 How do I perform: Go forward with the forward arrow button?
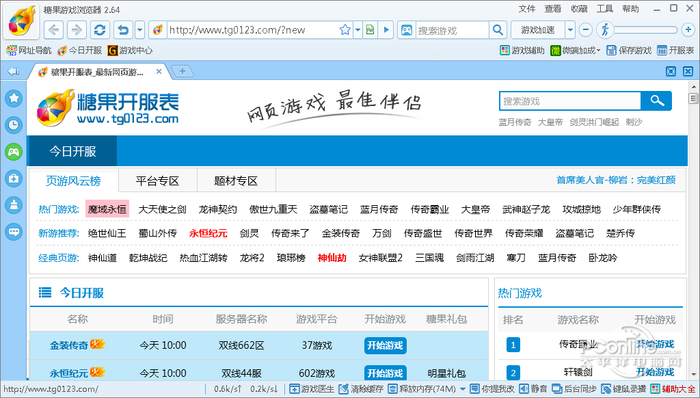point(76,30)
